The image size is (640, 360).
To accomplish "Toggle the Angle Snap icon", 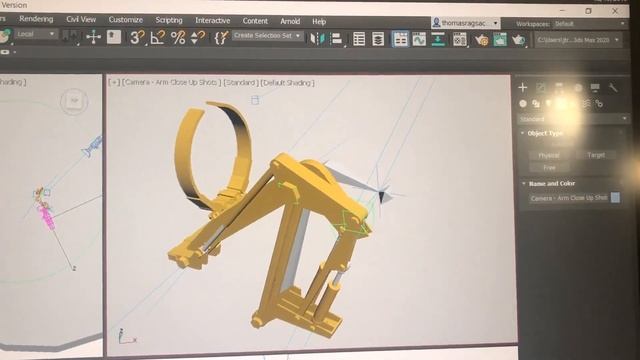I will [158, 38].
